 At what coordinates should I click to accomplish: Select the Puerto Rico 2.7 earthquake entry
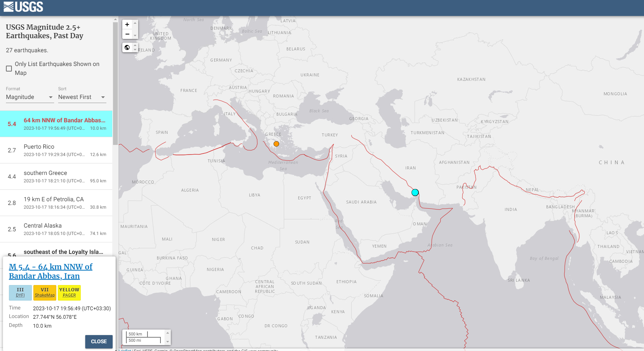tap(56, 150)
